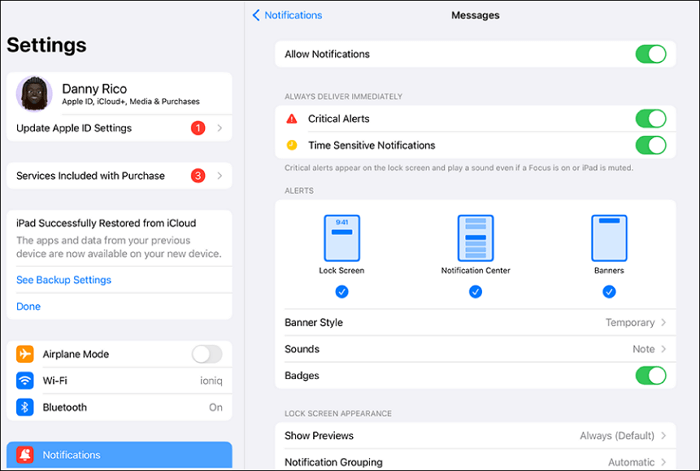Viewport: 700px width, 471px height.
Task: Go back to Notifications list
Action: tap(288, 15)
